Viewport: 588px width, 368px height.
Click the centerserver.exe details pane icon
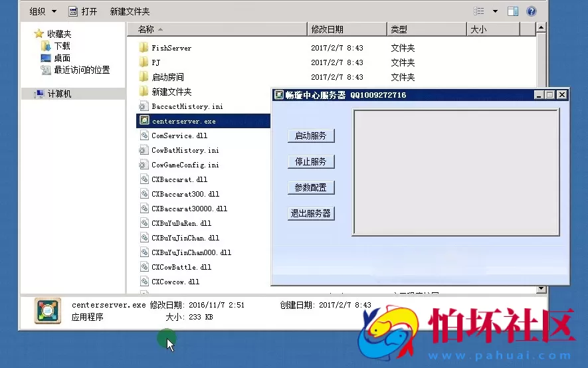tap(48, 311)
